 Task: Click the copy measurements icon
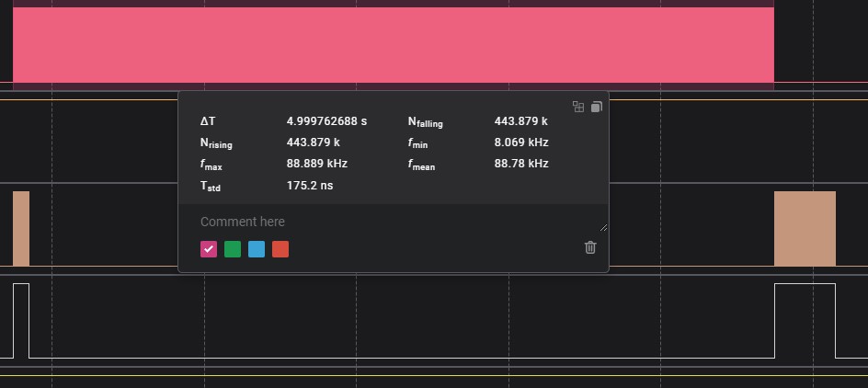pos(596,107)
